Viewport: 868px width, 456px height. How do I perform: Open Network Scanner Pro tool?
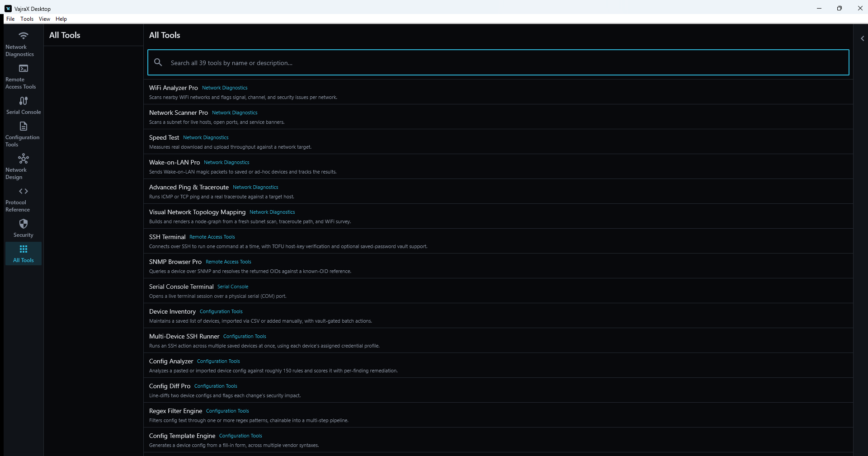[498, 117]
